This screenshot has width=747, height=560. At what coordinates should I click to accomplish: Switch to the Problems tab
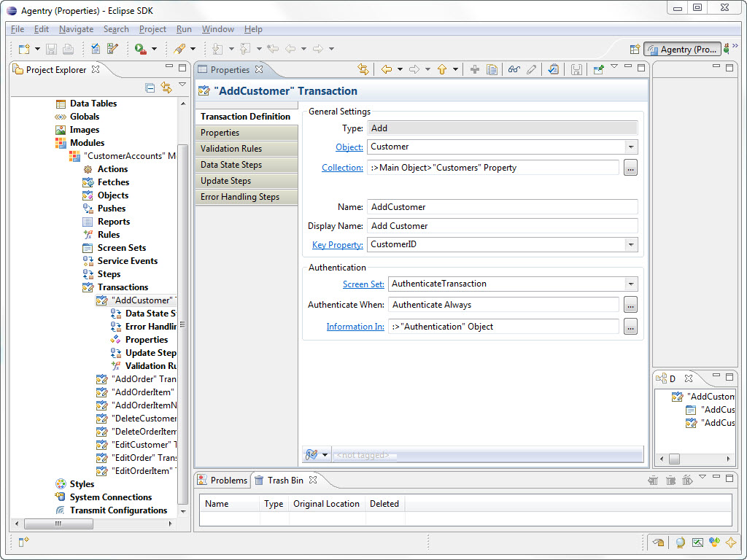pyautogui.click(x=222, y=480)
